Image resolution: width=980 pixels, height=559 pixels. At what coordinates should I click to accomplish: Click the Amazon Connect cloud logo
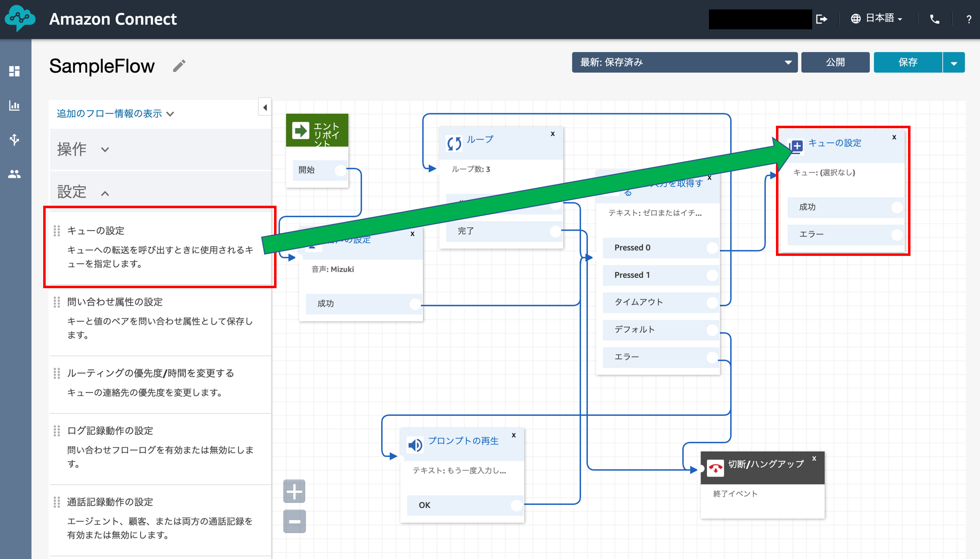[20, 18]
